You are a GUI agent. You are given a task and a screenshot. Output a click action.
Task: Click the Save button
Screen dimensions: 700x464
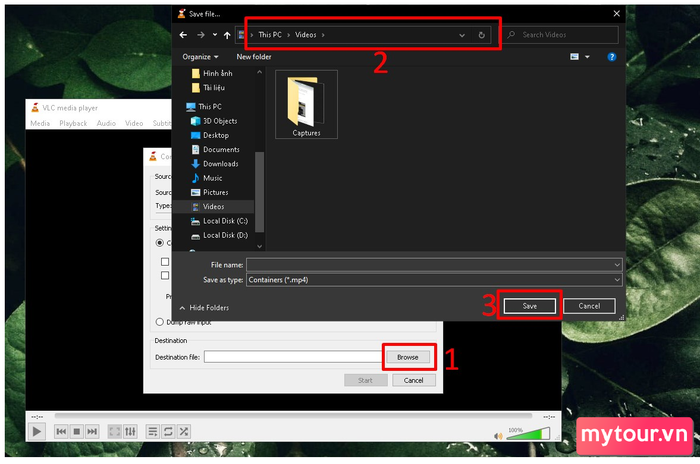530,305
